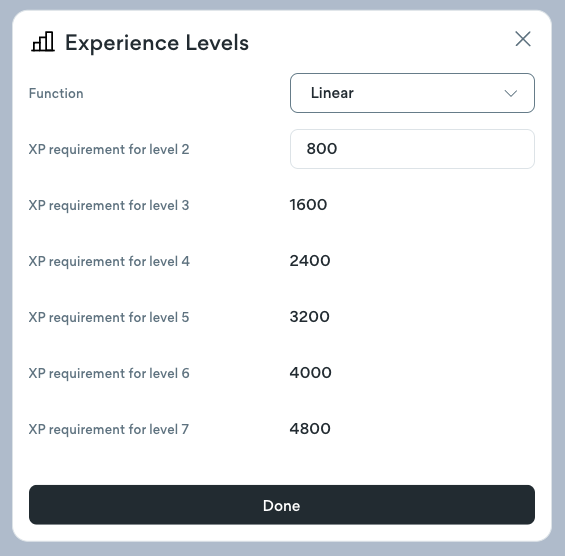Select the 3200 value for level 5

(x=310, y=317)
